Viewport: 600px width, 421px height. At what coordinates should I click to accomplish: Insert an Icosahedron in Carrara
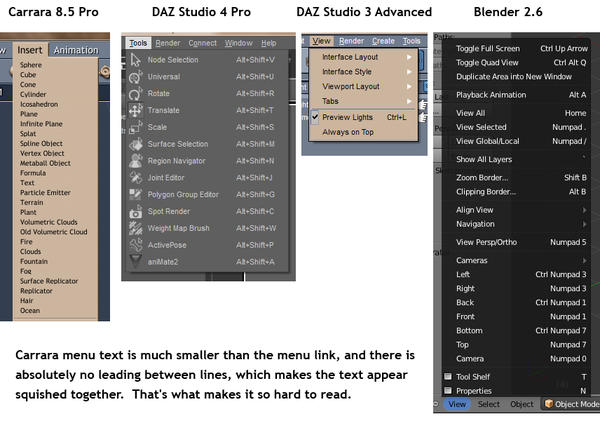tap(39, 104)
